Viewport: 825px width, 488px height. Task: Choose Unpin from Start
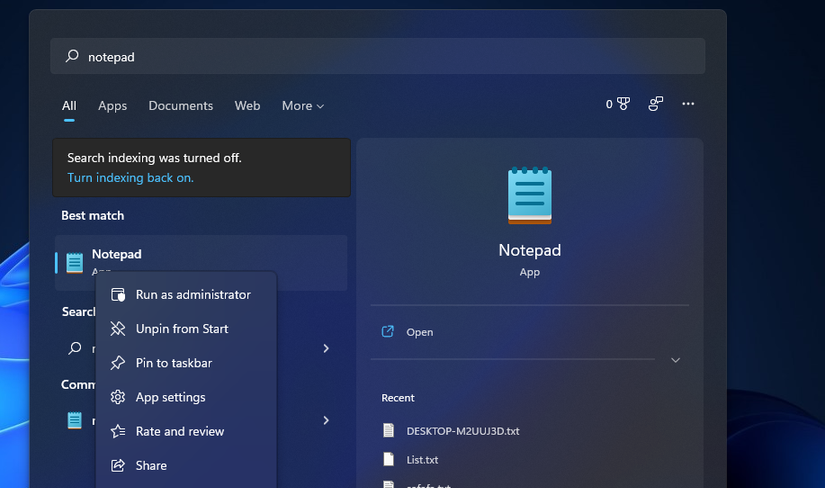pyautogui.click(x=186, y=329)
